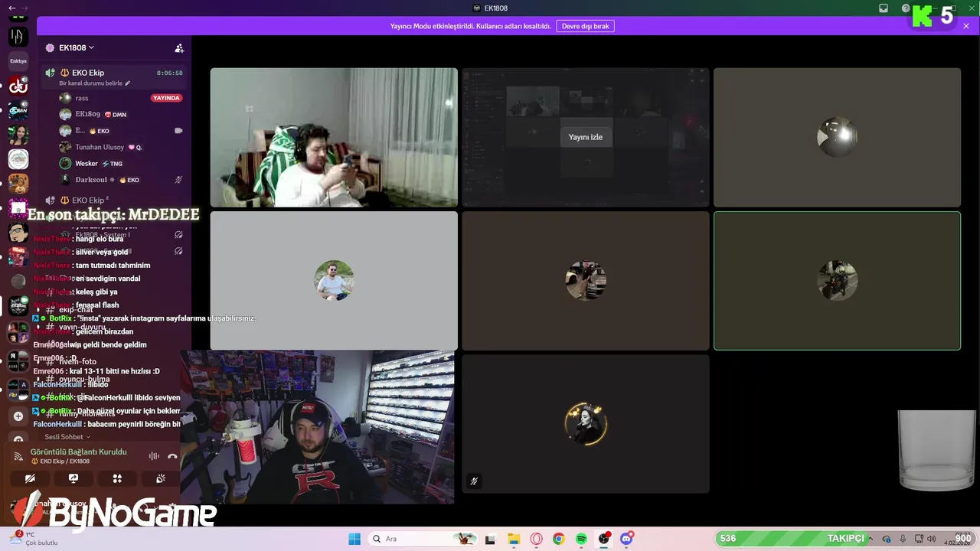Open the server showing a woman avatar
Viewport: 980px width, 551px height.
coord(18,135)
